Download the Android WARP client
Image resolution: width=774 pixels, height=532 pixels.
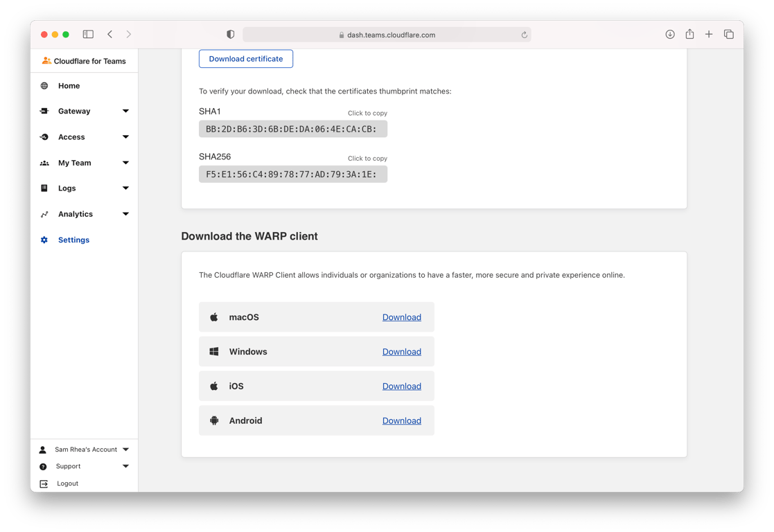(x=402, y=421)
